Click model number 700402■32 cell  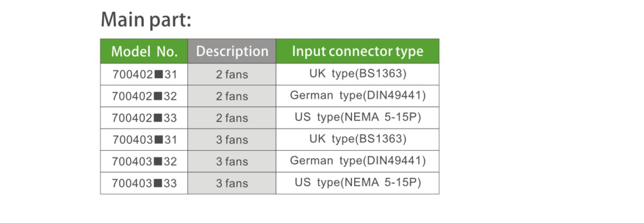(x=144, y=96)
